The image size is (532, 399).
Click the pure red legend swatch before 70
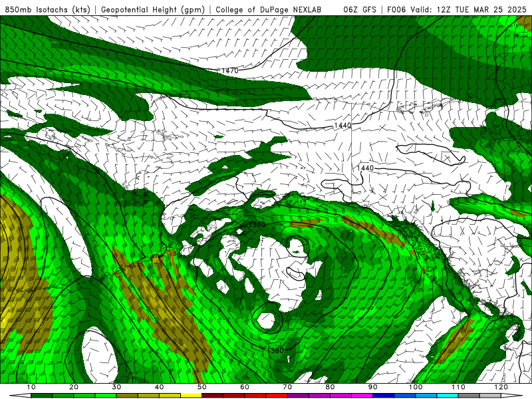[x=277, y=396]
